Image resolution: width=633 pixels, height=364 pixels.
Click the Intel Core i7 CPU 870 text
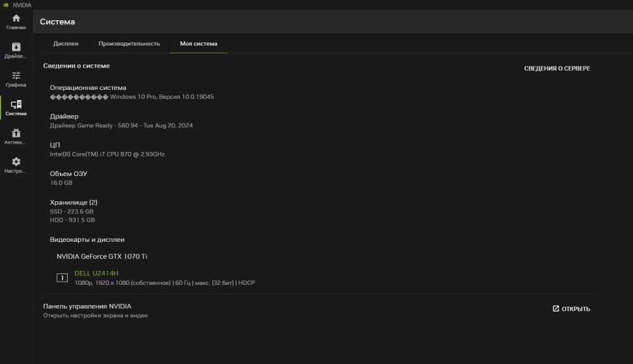tap(108, 154)
